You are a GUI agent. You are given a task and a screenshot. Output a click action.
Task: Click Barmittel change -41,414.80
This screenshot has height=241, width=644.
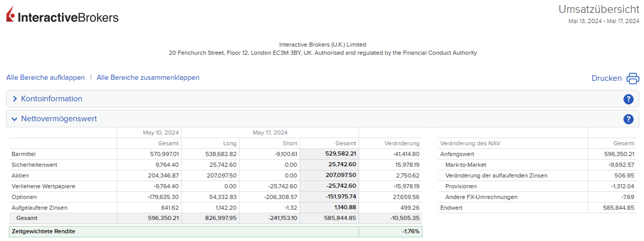[x=406, y=154]
